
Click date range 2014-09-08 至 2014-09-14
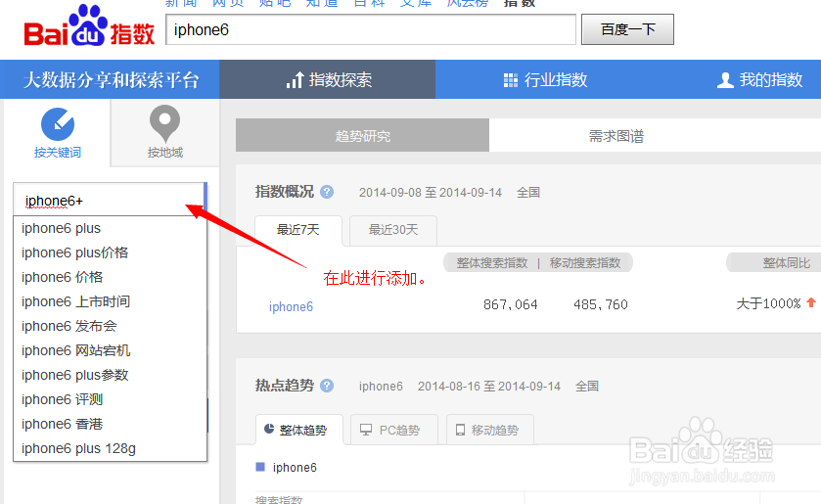point(431,192)
